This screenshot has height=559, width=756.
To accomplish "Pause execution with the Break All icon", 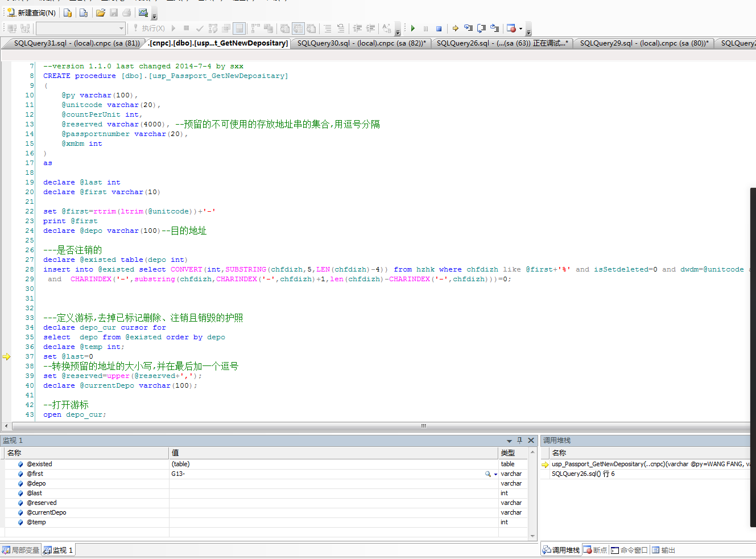I will tap(425, 28).
